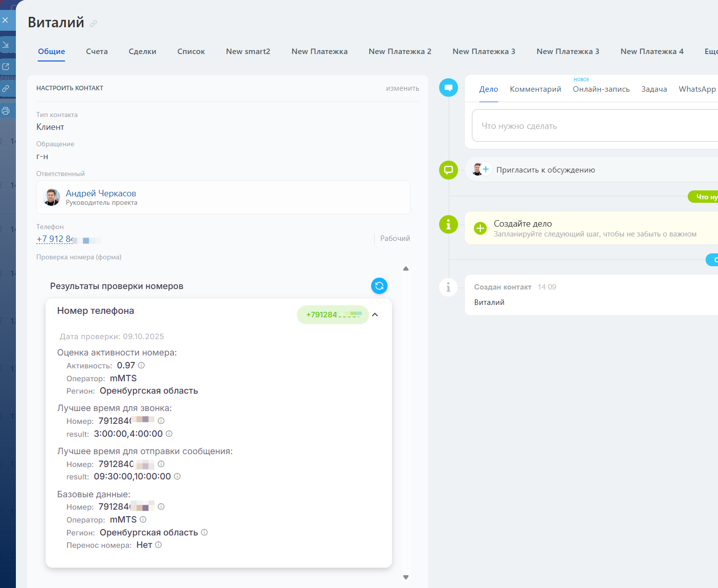This screenshot has width=718, height=588.
Task: Click the minimize slider arrow icon in sidebar
Action: click(6, 45)
